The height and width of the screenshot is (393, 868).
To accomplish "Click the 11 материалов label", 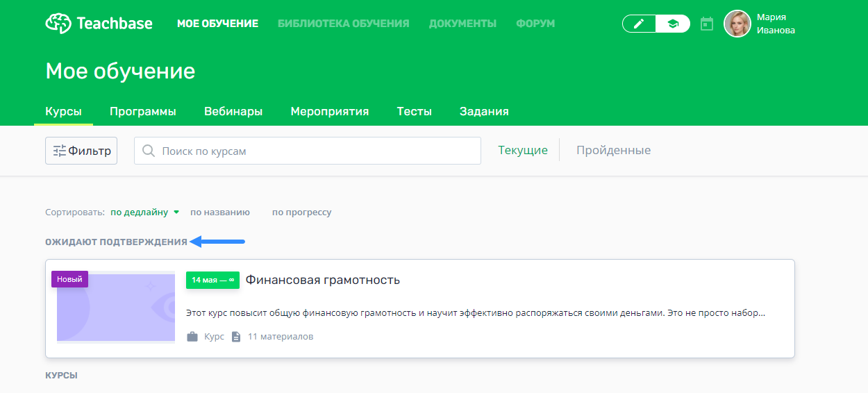I will (x=281, y=337).
